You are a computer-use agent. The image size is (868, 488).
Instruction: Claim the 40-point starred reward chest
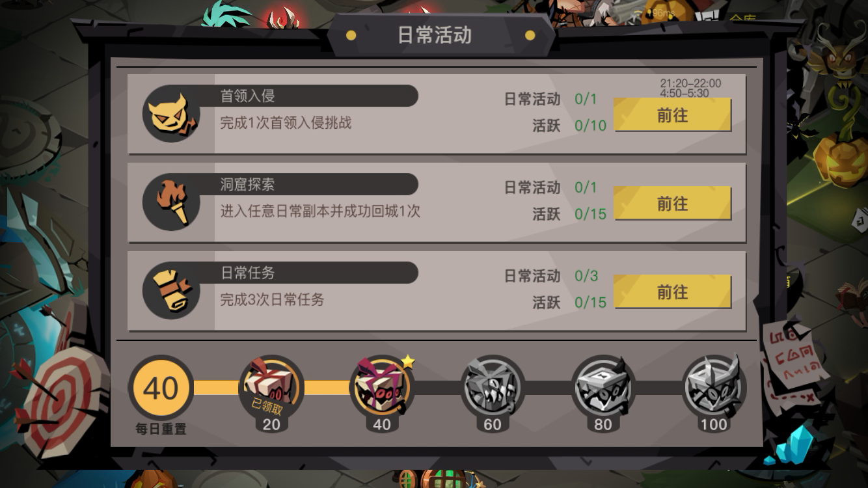coord(383,388)
